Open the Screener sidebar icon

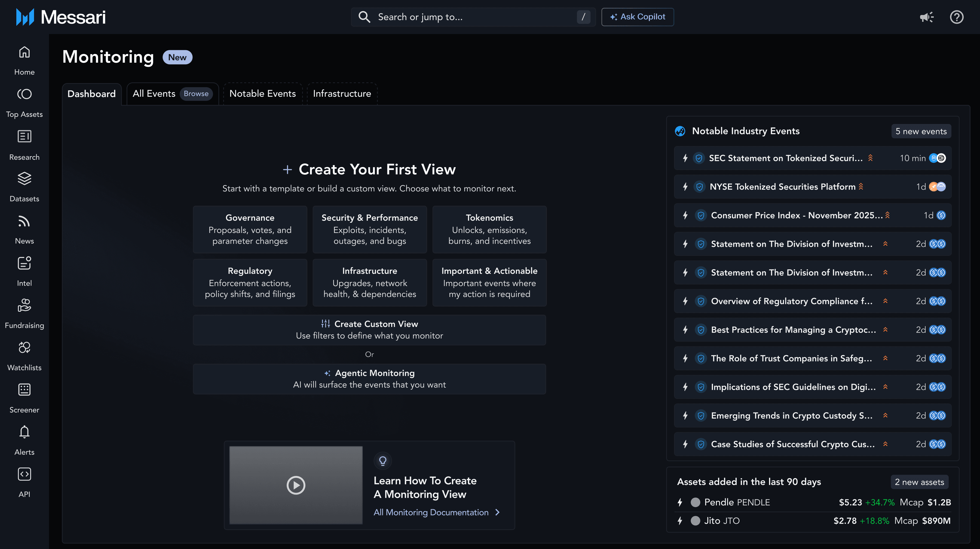24,390
